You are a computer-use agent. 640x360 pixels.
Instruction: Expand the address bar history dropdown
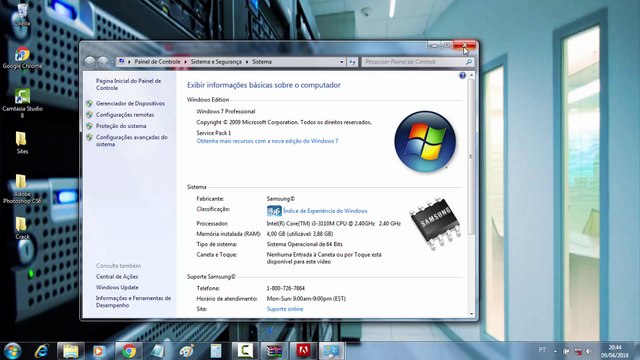coord(342,62)
